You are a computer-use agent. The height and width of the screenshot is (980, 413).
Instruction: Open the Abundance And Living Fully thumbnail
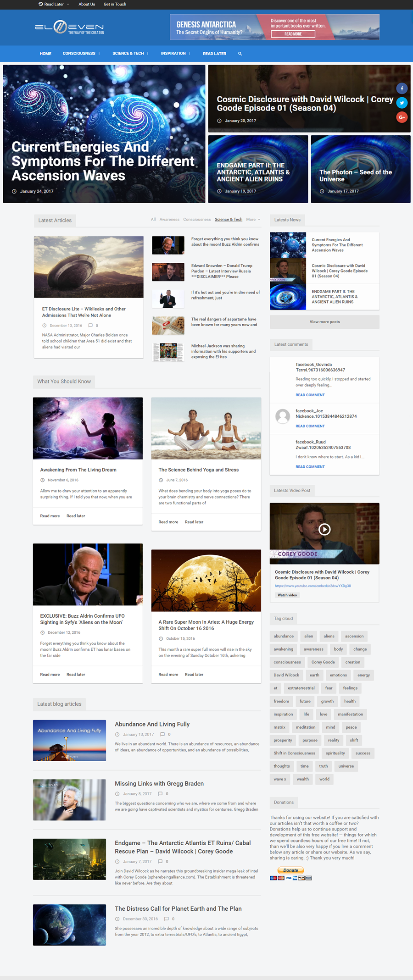pos(69,741)
